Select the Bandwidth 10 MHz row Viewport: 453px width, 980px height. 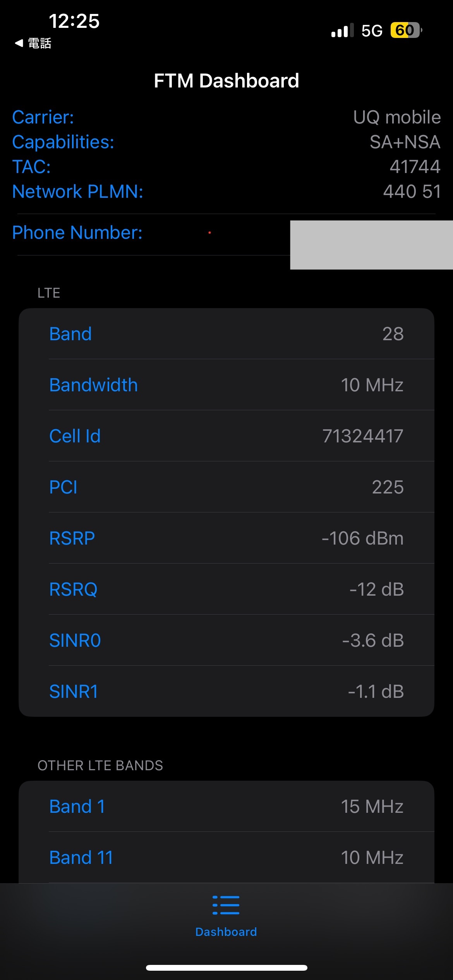226,385
